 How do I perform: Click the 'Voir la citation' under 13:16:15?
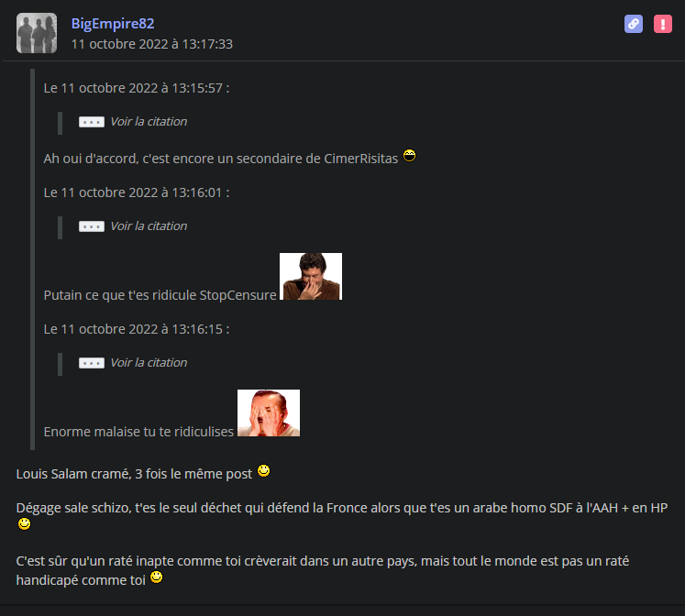click(149, 362)
